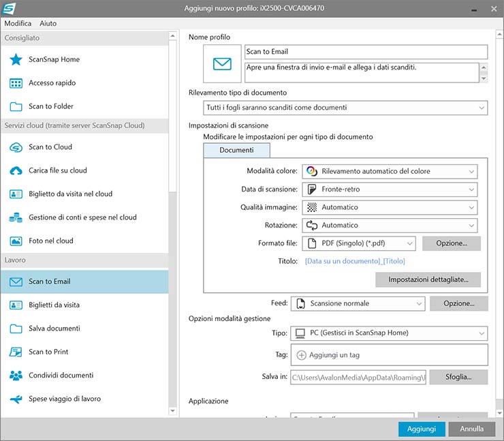Click the large profile envelope icon
This screenshot has height=441, width=504.
click(x=222, y=63)
